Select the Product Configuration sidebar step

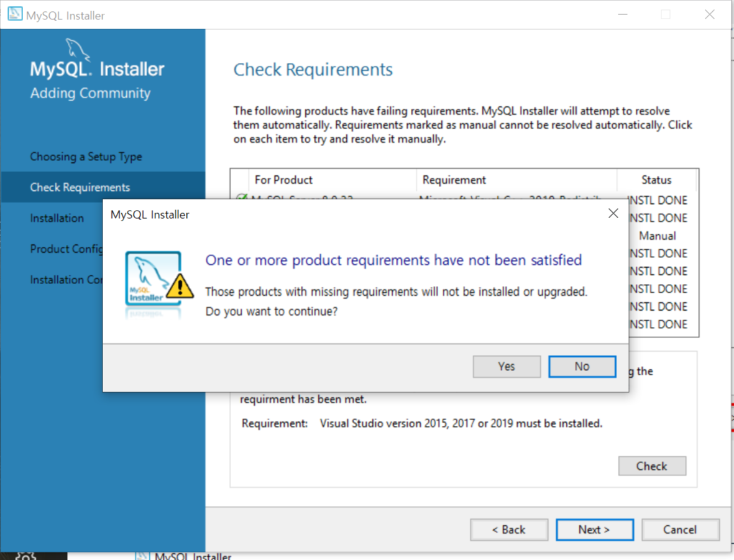(x=67, y=249)
